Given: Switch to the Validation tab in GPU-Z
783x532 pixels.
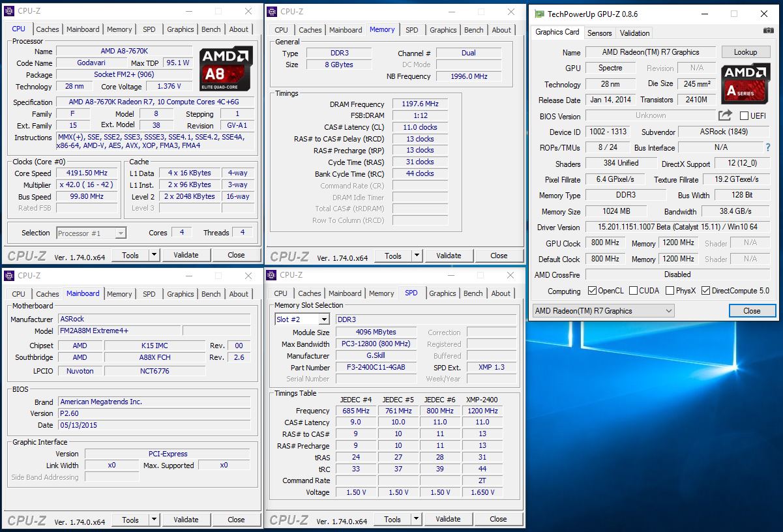Looking at the screenshot, I should click(x=635, y=33).
